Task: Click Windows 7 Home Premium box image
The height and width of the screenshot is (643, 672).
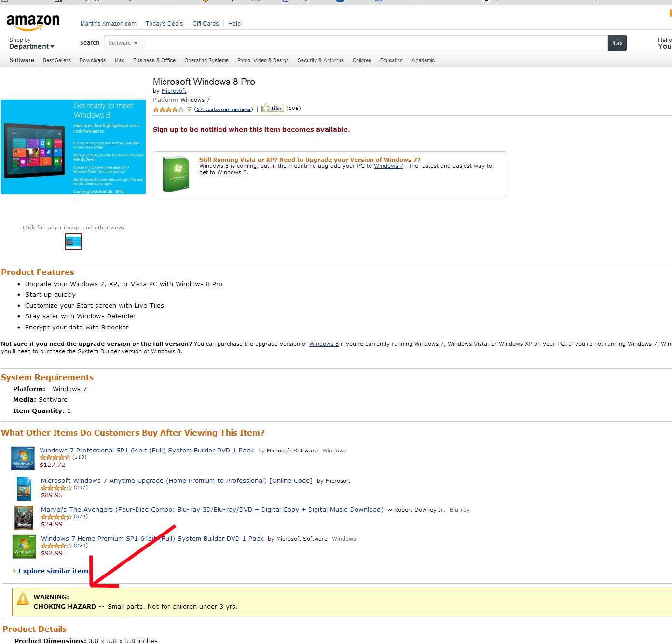Action: point(24,546)
